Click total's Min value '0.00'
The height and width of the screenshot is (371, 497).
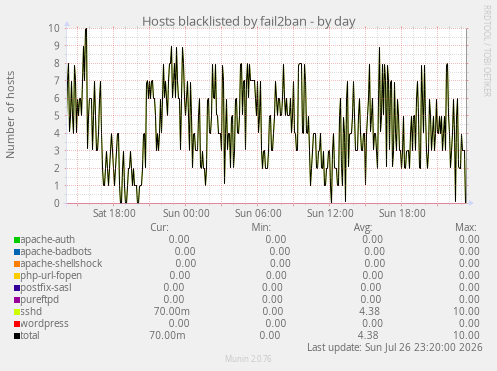(x=270, y=336)
